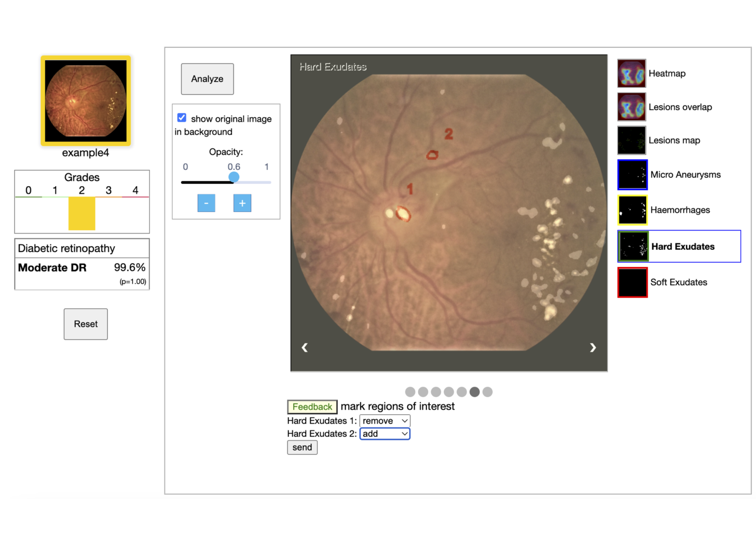The height and width of the screenshot is (535, 756).
Task: Toggle the Feedback mode button
Action: click(312, 406)
